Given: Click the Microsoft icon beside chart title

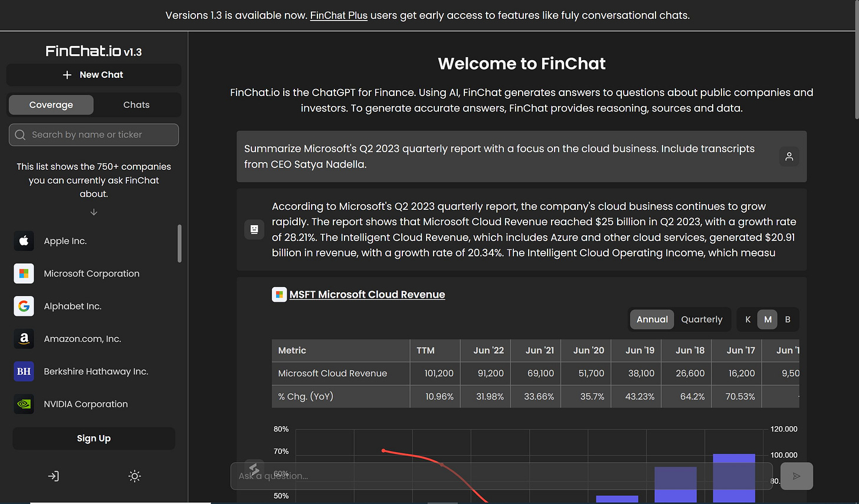Looking at the screenshot, I should point(279,294).
